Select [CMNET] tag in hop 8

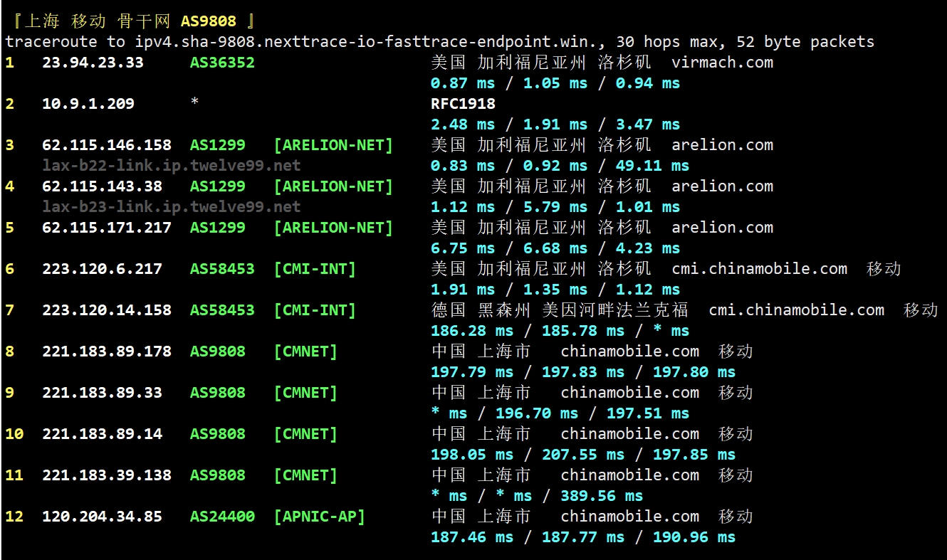[x=305, y=352]
